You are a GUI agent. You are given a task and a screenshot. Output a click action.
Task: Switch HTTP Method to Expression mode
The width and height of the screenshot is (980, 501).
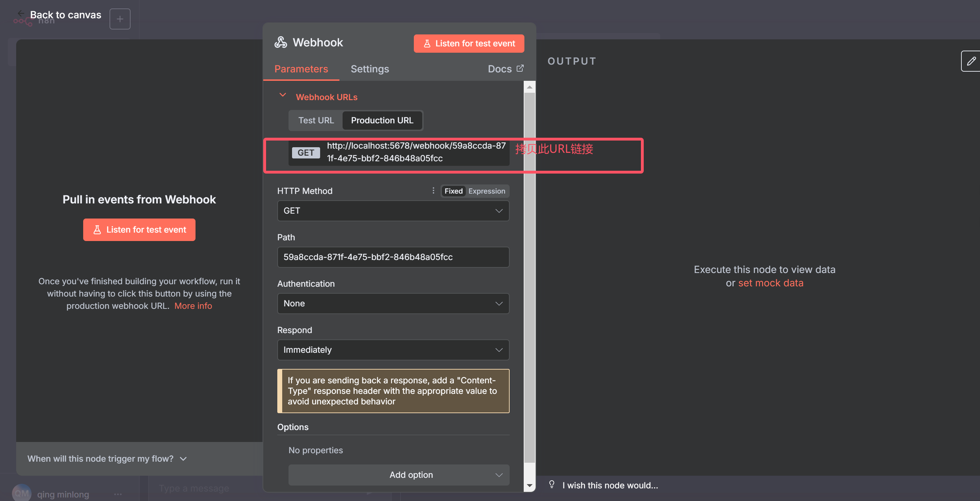(486, 191)
